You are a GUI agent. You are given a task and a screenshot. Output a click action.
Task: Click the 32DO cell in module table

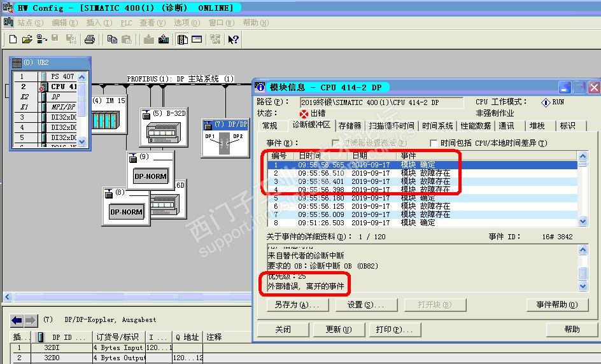[x=52, y=358]
